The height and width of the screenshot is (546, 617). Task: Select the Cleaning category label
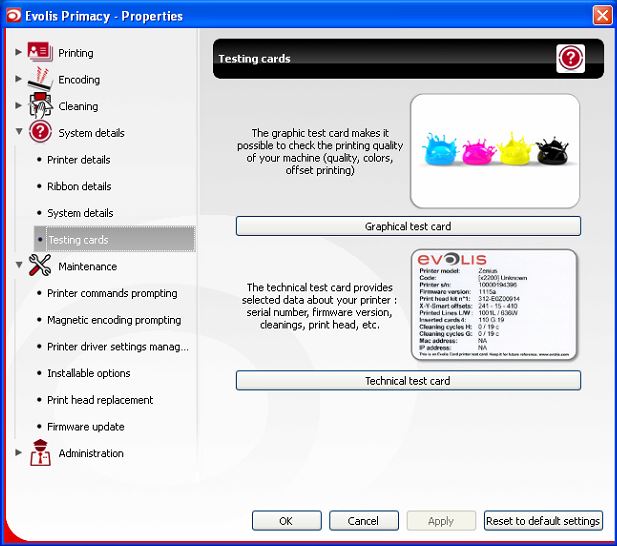tap(78, 106)
